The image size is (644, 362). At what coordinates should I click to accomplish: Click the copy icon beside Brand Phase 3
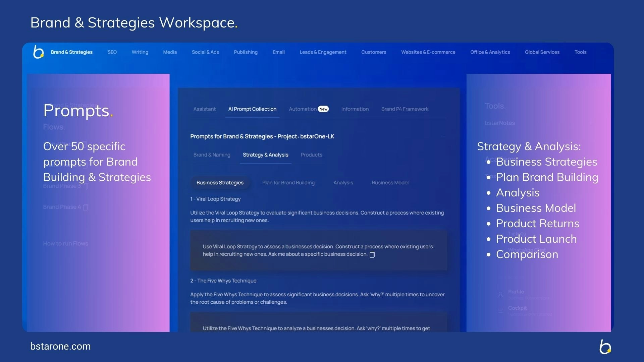pos(85,186)
